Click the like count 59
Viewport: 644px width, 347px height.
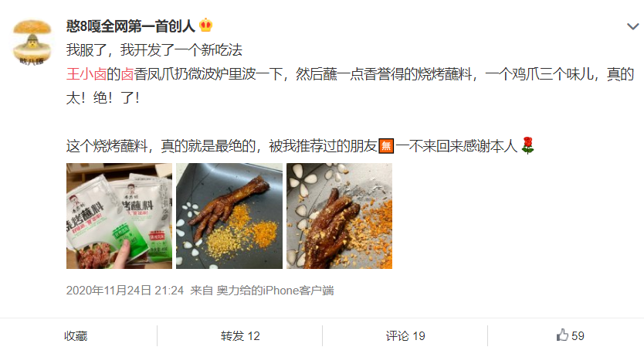coord(578,336)
